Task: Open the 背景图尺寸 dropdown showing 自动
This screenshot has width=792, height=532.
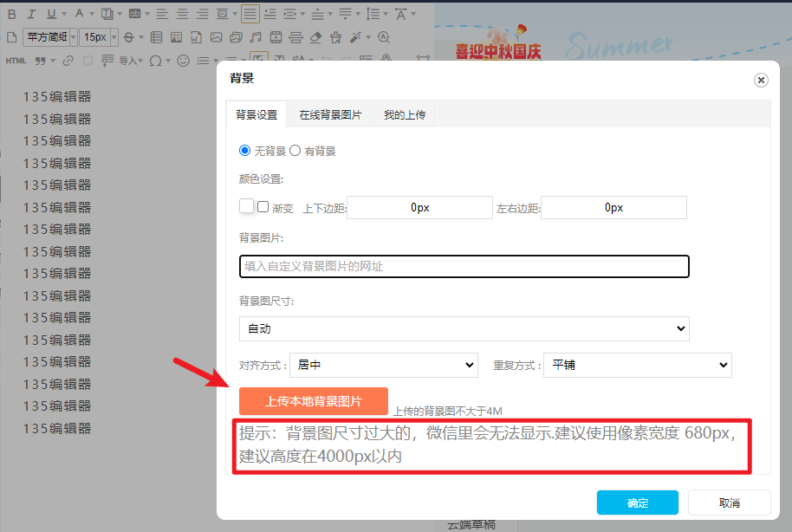Action: point(464,329)
